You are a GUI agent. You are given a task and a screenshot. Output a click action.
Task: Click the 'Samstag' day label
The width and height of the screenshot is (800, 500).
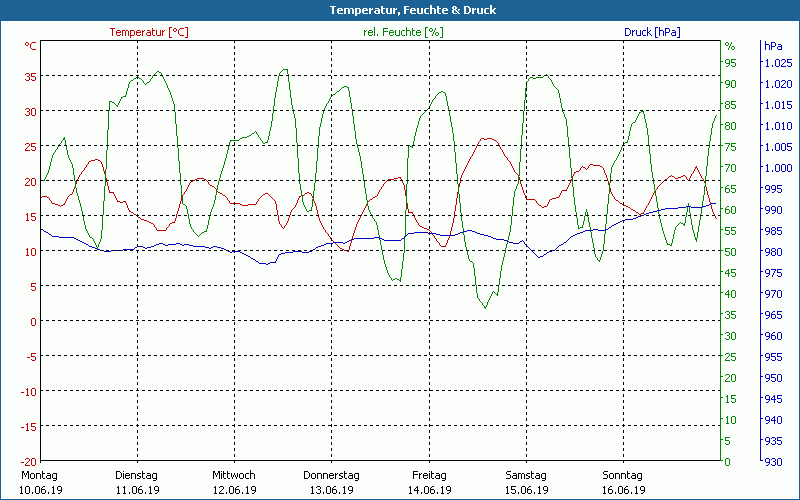[526, 475]
